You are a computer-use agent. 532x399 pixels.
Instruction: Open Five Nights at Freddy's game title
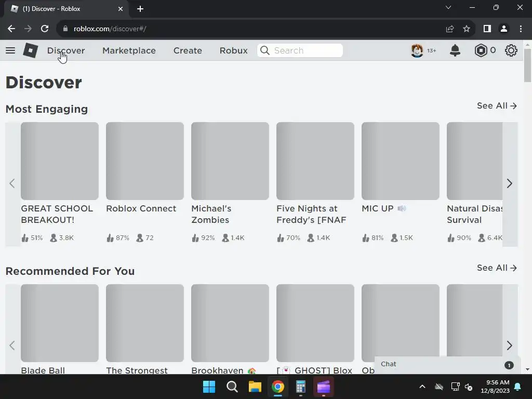coord(311,214)
